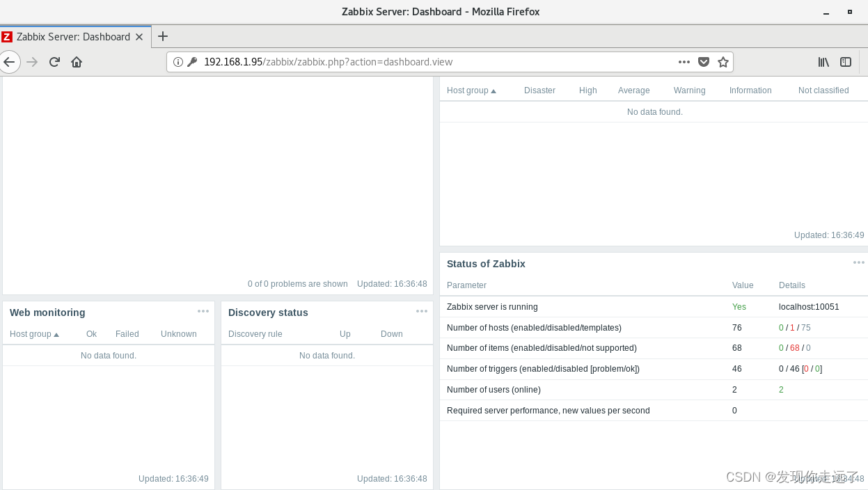Click 'Required server performance' row
This screenshot has height=490, width=868.
coord(654,411)
